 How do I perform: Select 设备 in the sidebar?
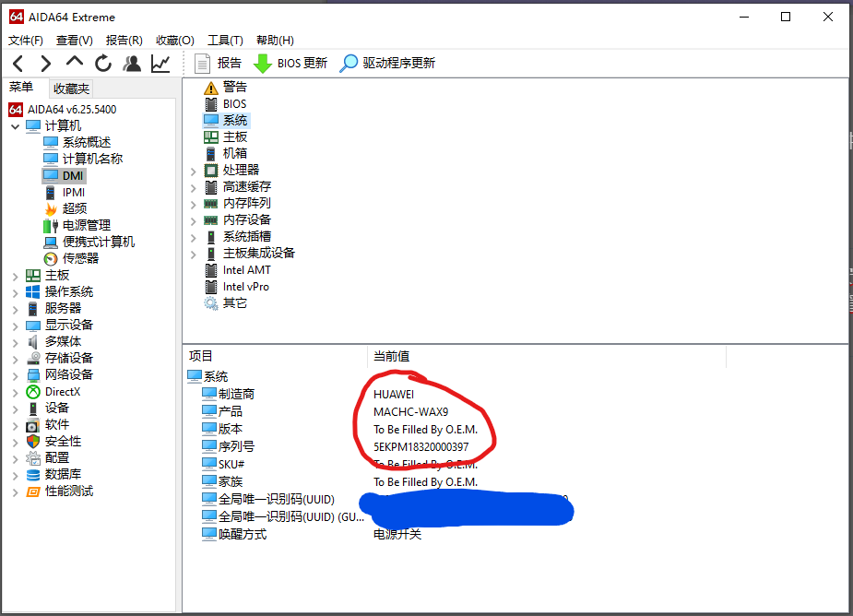coord(47,409)
